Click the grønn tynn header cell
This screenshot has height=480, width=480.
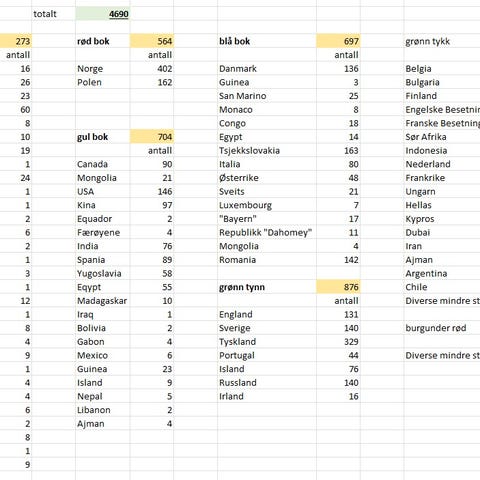click(x=267, y=287)
